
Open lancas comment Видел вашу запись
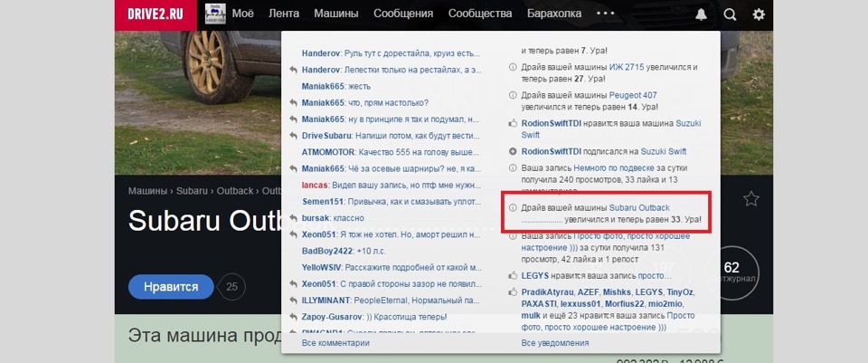tap(391, 185)
